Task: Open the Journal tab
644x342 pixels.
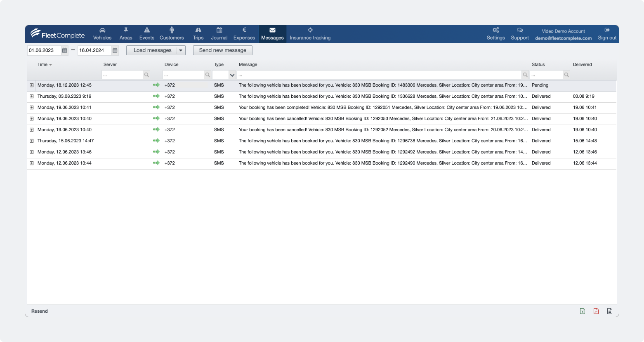Action: pyautogui.click(x=219, y=34)
